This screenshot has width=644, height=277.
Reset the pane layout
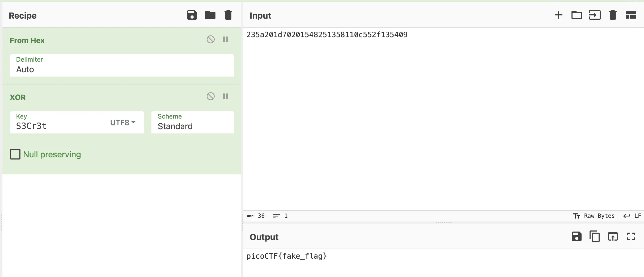coord(631,15)
